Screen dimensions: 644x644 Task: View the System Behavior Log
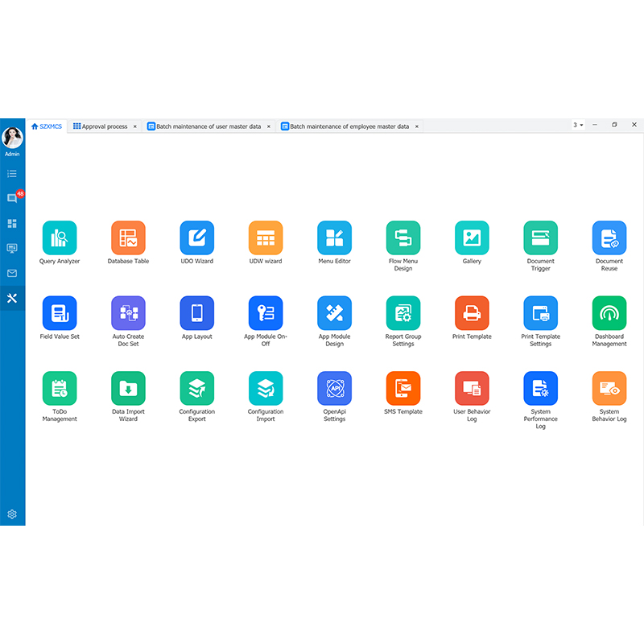[x=609, y=389]
